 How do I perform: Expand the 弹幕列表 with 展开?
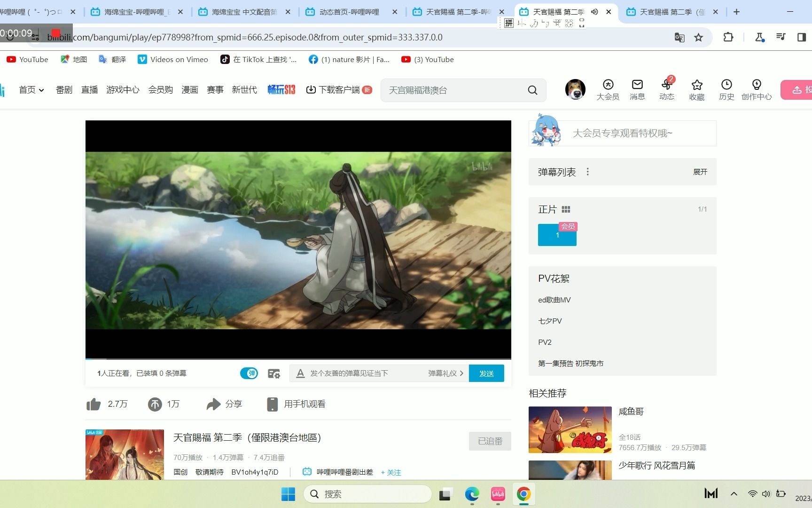pyautogui.click(x=700, y=172)
